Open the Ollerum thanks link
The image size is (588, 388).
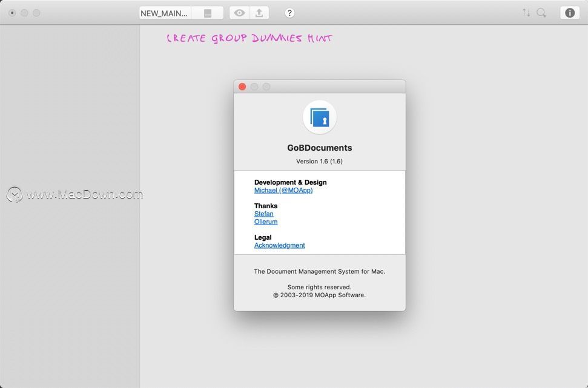(x=266, y=222)
